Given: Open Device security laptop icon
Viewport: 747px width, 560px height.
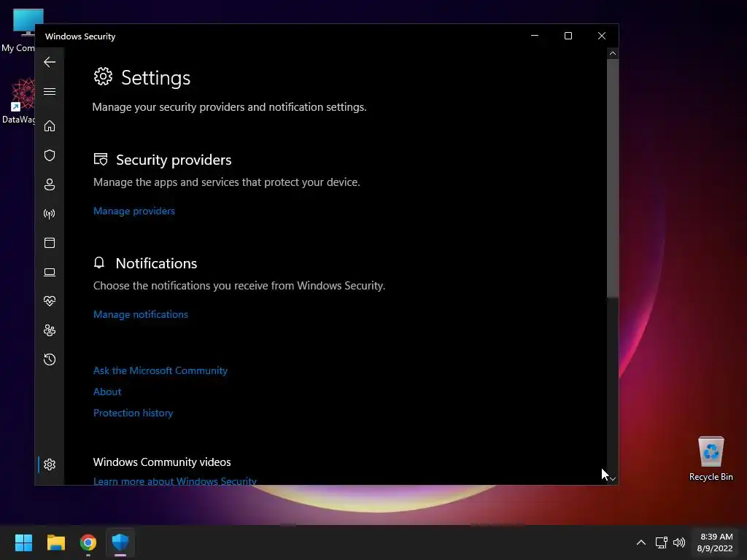Looking at the screenshot, I should click(50, 272).
